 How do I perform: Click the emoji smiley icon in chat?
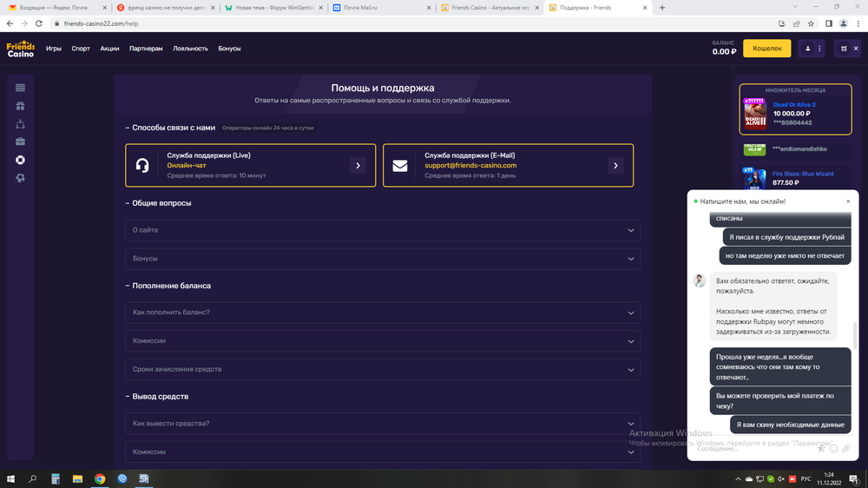(834, 448)
